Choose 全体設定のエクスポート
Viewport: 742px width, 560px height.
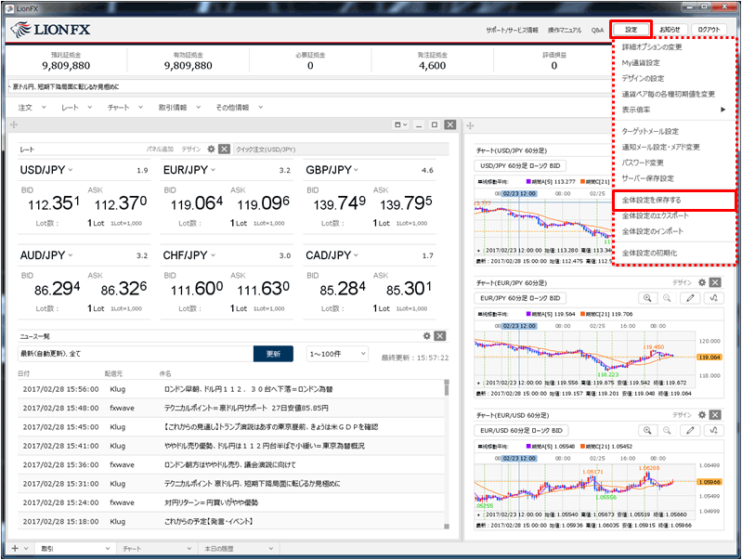coord(655,215)
